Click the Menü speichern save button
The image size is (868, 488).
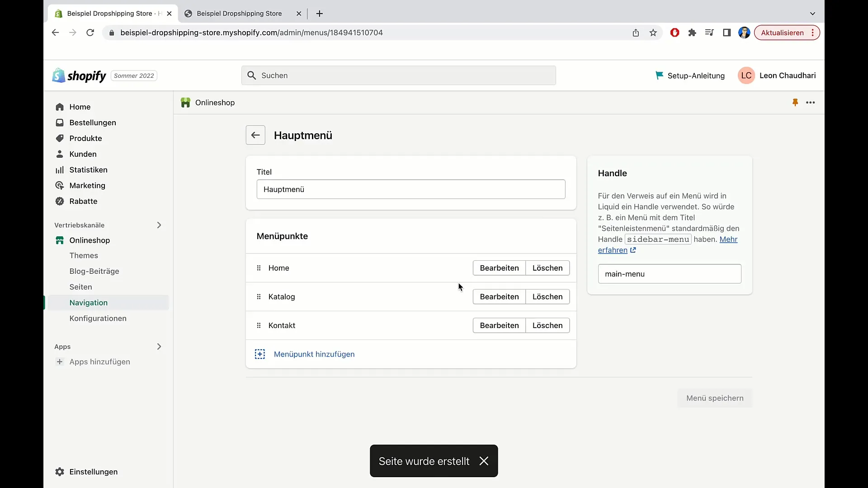pyautogui.click(x=715, y=398)
